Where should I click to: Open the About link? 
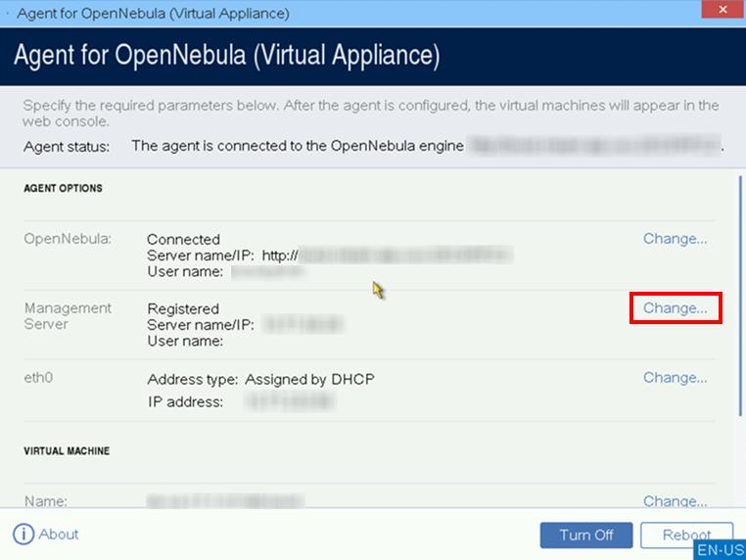tap(59, 534)
